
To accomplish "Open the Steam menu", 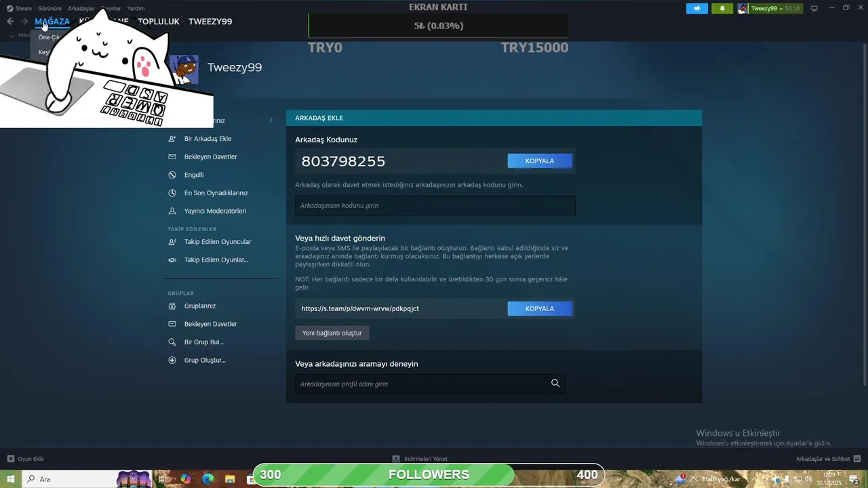I will (19, 8).
